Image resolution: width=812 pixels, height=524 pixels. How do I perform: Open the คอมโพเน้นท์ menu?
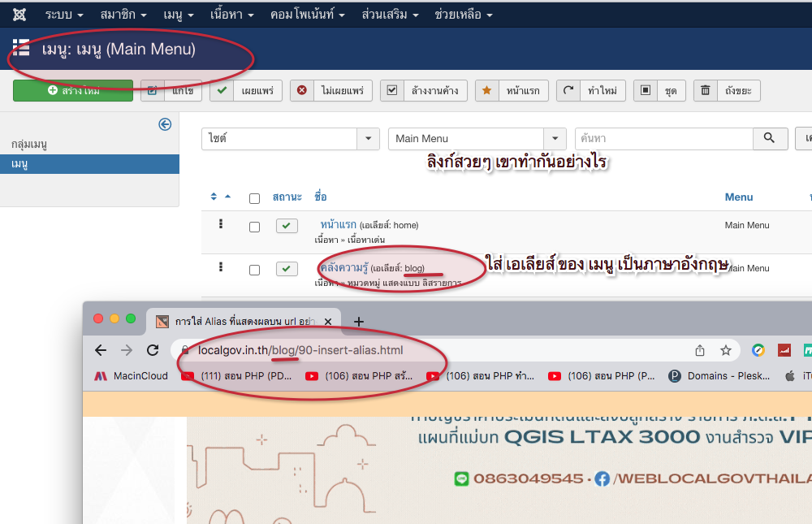308,15
